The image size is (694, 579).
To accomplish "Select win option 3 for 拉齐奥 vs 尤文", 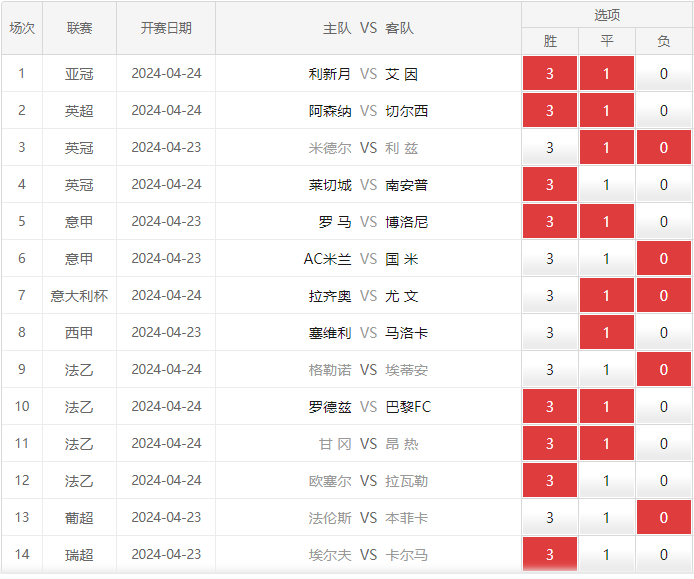I will (550, 295).
